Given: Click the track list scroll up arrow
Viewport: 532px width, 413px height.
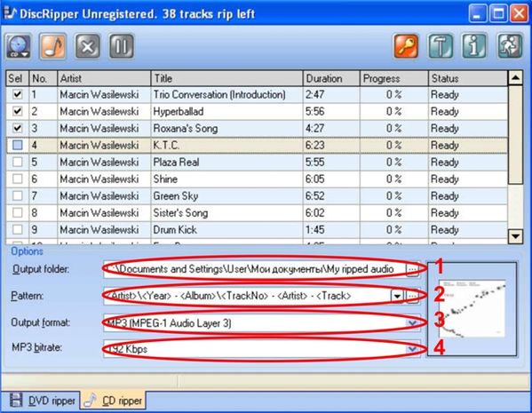Looking at the screenshot, I should pos(515,77).
